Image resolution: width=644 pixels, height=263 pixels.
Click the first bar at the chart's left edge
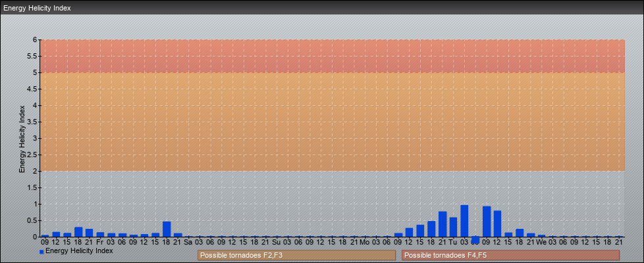[45, 235]
